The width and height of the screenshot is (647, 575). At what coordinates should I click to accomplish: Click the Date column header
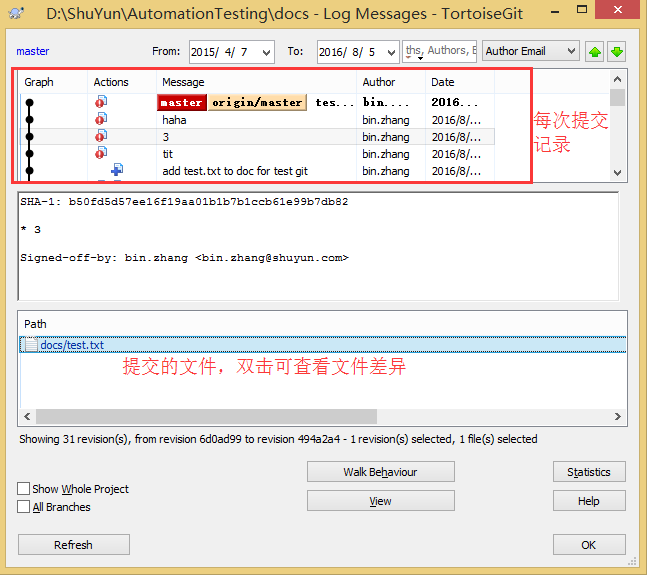click(x=460, y=82)
